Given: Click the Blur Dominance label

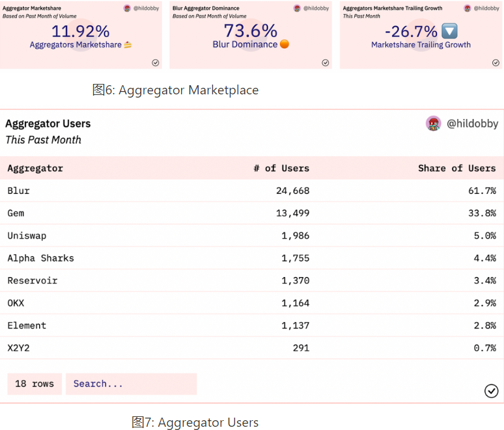Looking at the screenshot, I should (245, 44).
